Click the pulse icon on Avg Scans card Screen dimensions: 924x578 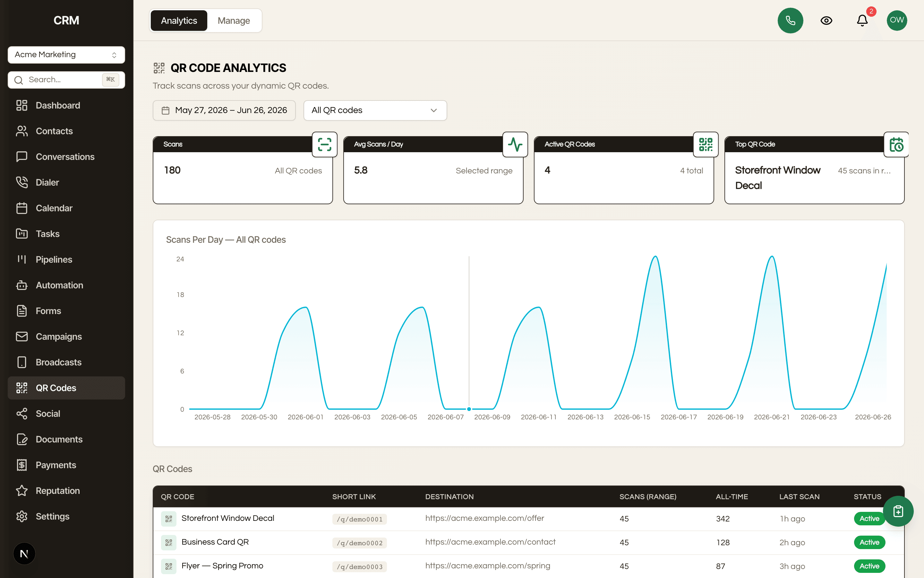tap(515, 144)
